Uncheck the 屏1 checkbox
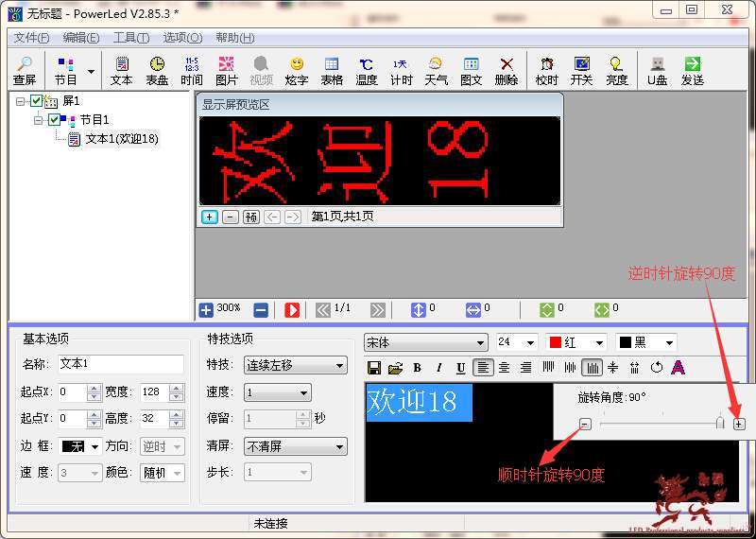This screenshot has width=756, height=539. pos(37,101)
